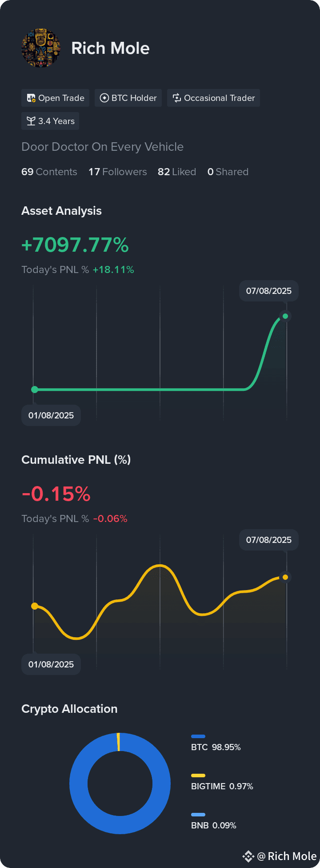Click the yellow start point on Cumulative PNL chart

pos(35,606)
